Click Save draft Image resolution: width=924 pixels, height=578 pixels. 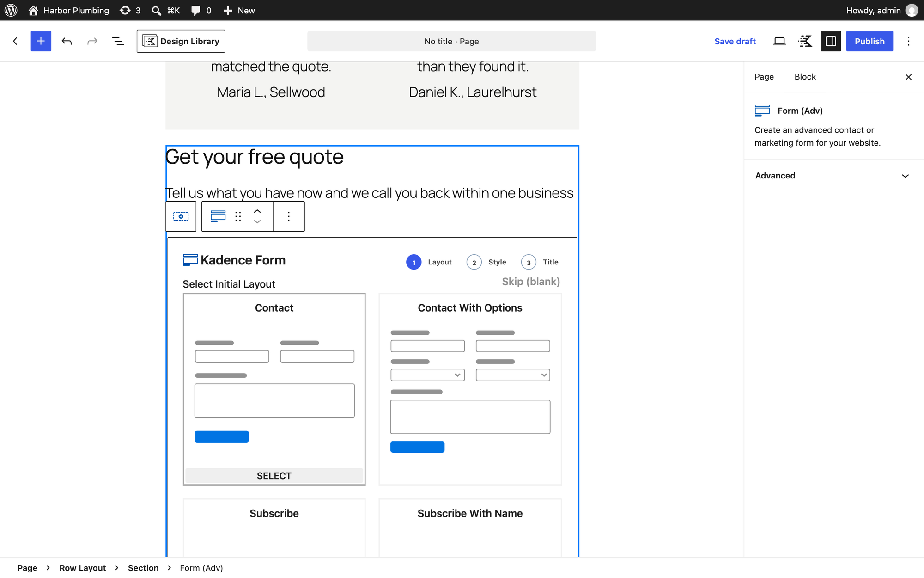[735, 41]
